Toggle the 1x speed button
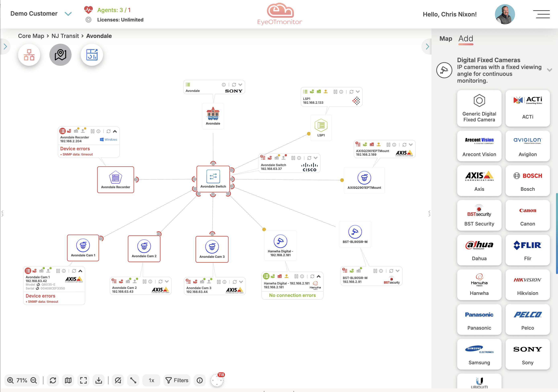Screen dimensions: 558x392 point(151,380)
